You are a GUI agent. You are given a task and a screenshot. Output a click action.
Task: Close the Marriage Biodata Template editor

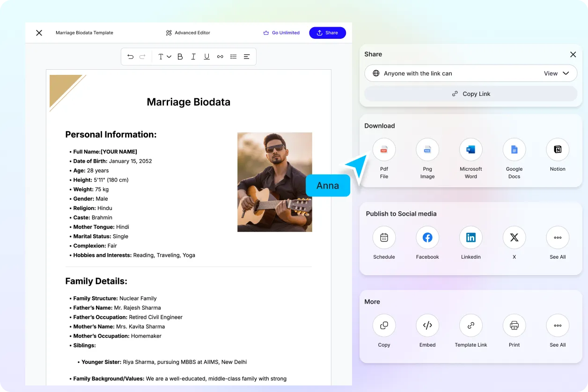pos(39,33)
